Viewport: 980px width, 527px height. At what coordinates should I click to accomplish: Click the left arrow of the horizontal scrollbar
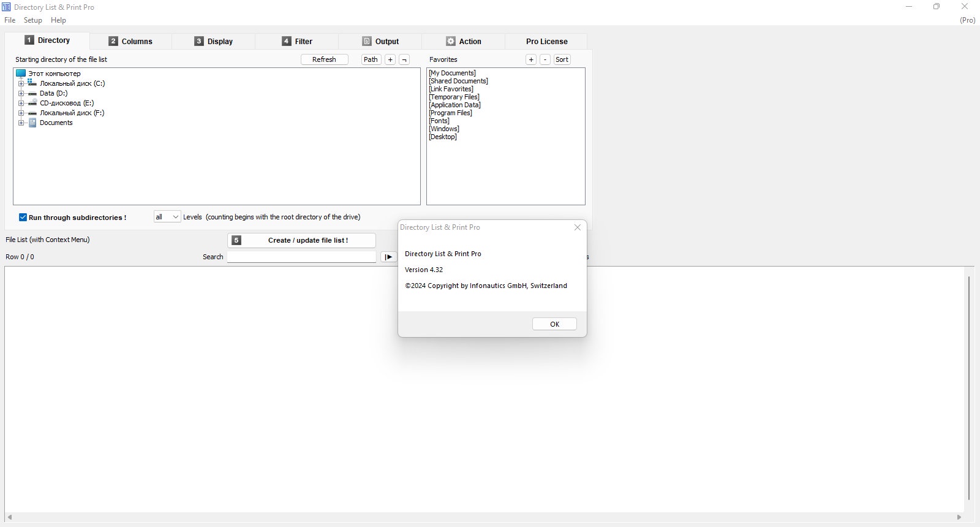click(x=9, y=518)
